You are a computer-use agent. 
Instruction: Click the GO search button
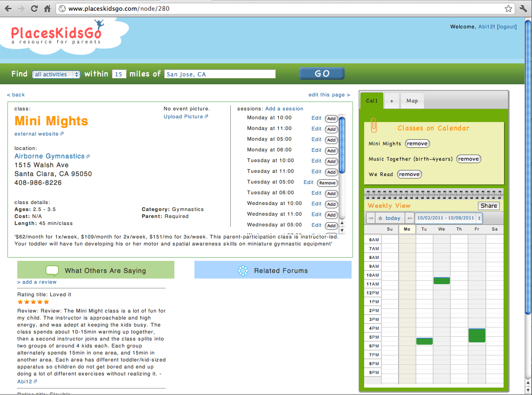point(322,74)
